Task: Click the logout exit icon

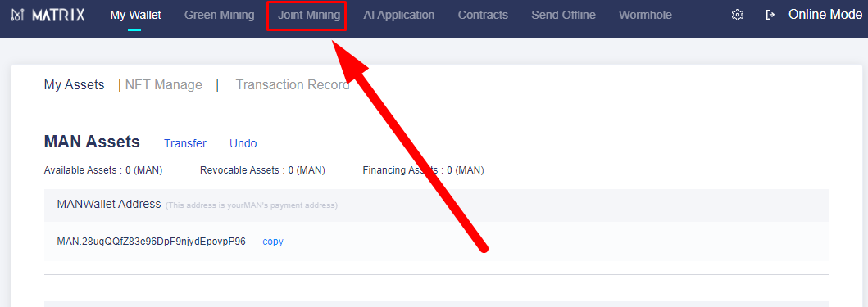Action: coord(770,15)
